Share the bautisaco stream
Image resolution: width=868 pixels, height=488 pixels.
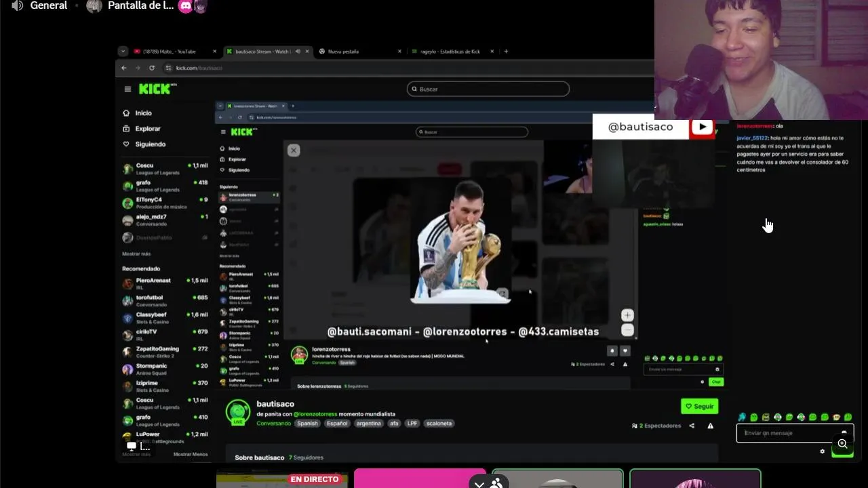(x=692, y=426)
